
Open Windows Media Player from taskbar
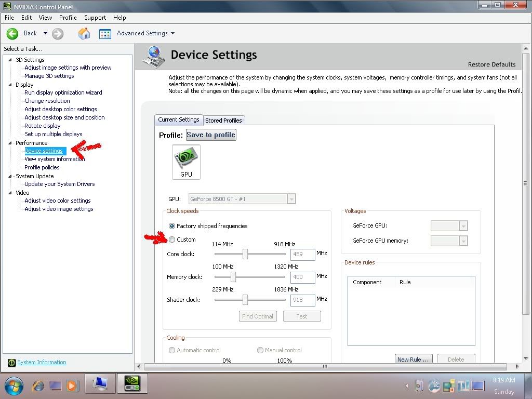[x=72, y=385]
